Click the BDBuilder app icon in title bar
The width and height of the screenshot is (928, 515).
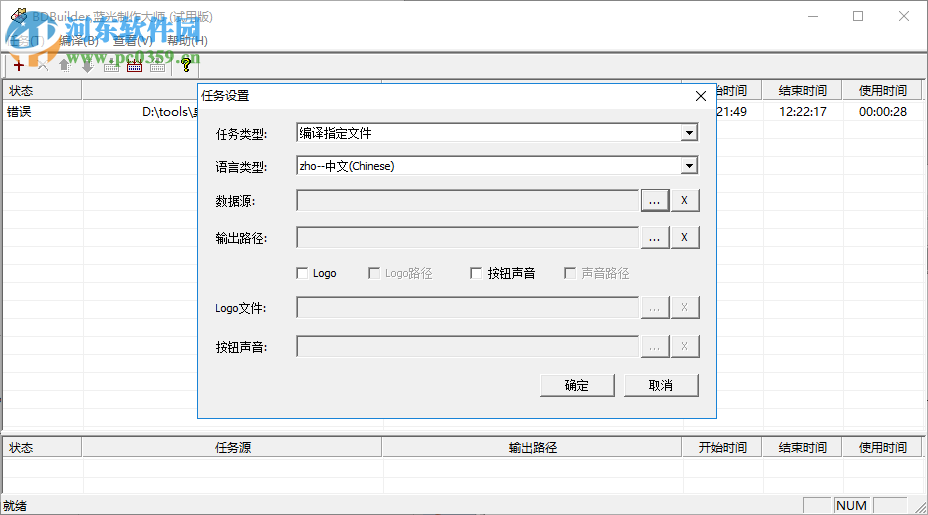(19, 16)
